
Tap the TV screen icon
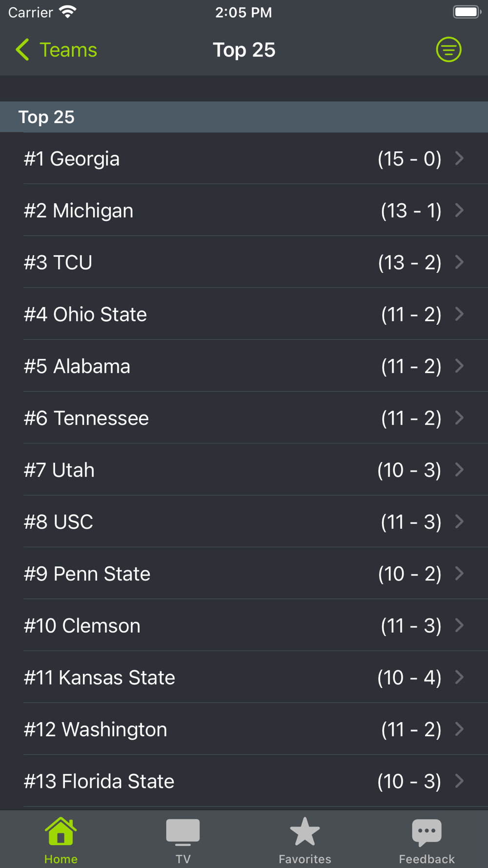coord(183,831)
